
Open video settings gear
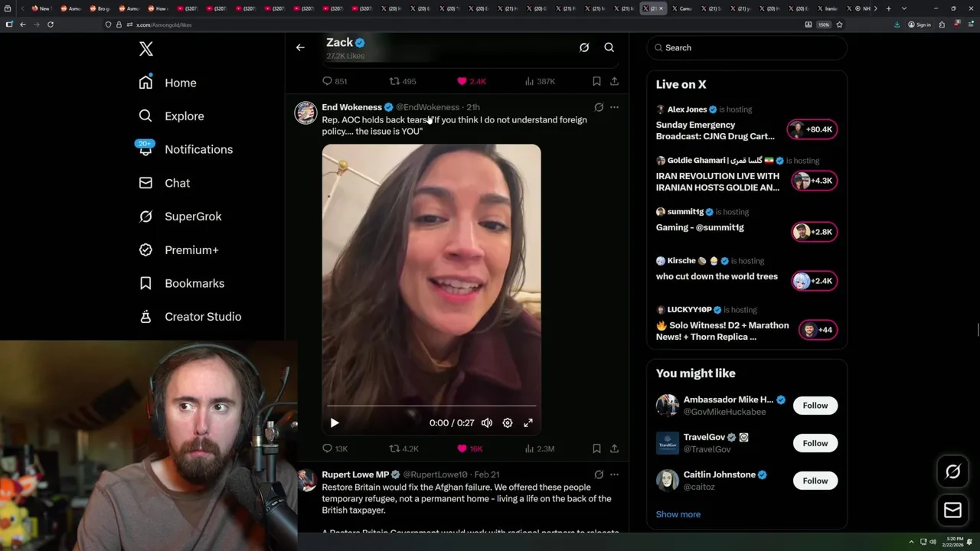click(x=508, y=422)
